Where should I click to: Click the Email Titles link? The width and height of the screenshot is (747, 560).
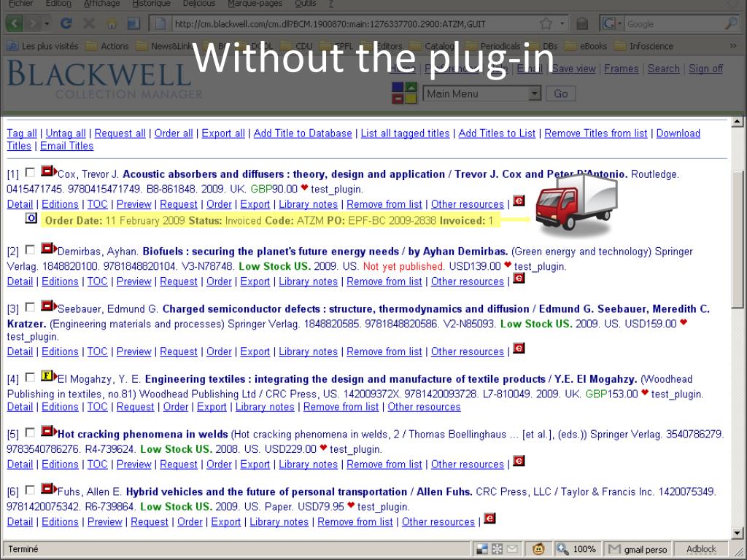click(x=66, y=146)
